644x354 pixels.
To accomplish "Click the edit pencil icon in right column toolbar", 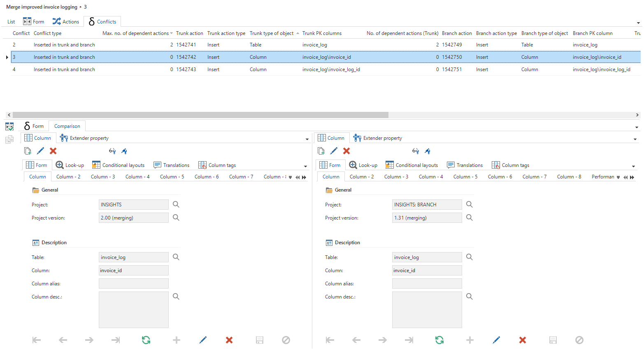I will coord(334,151).
